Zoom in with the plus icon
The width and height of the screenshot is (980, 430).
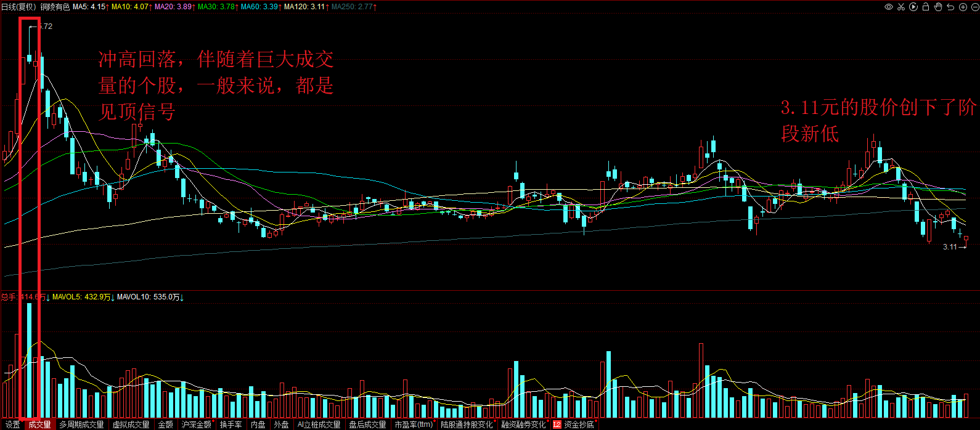click(963, 7)
